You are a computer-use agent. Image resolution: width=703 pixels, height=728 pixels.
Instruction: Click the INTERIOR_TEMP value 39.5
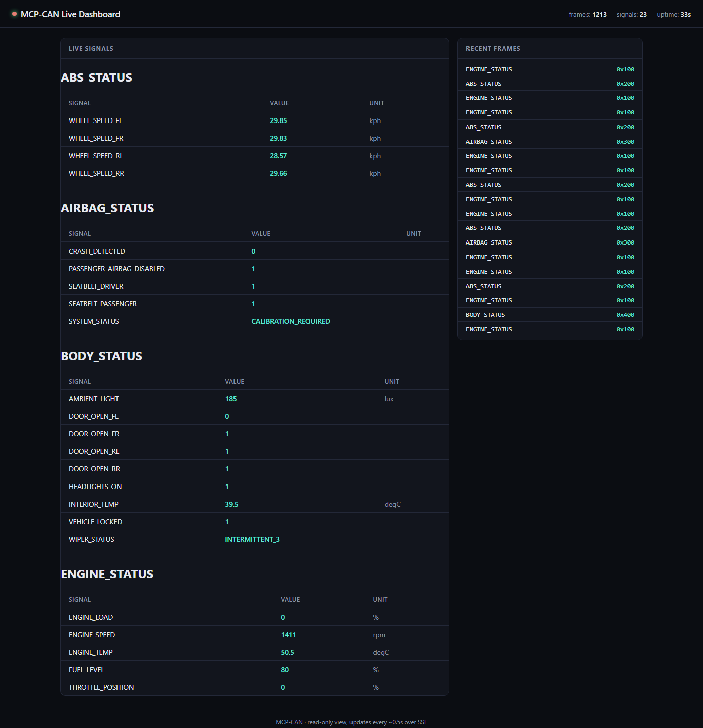231,504
